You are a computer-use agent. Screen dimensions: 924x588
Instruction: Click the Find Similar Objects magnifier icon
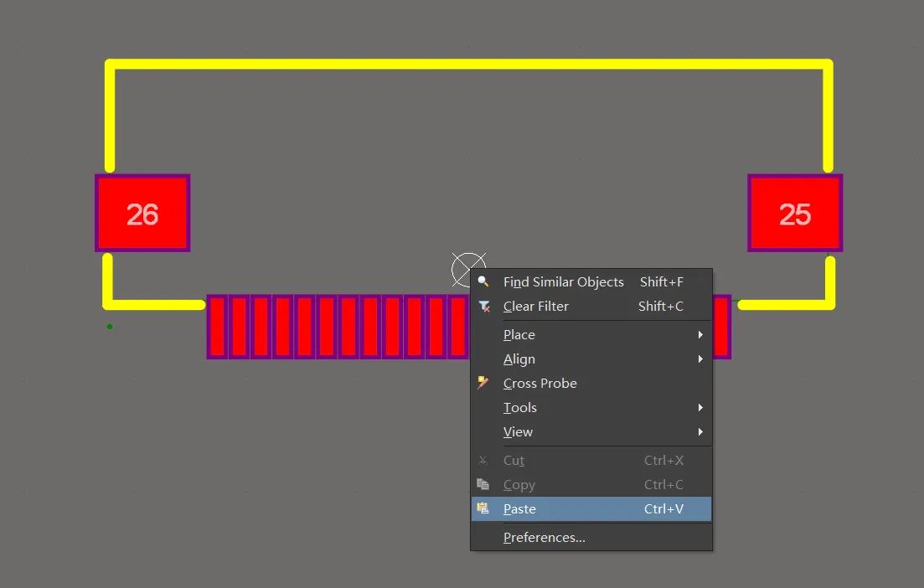tap(483, 281)
